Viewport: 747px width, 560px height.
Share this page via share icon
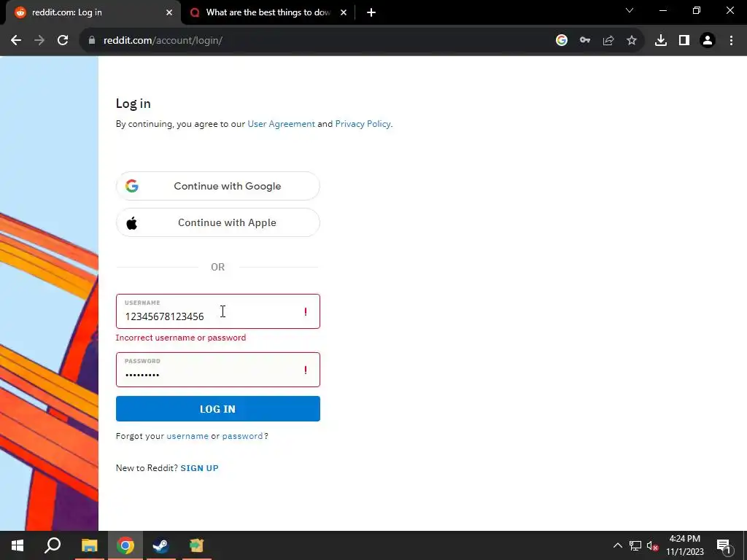tap(608, 41)
